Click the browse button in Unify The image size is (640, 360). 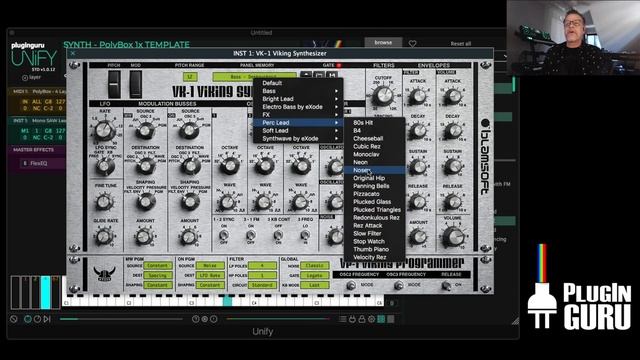click(383, 42)
